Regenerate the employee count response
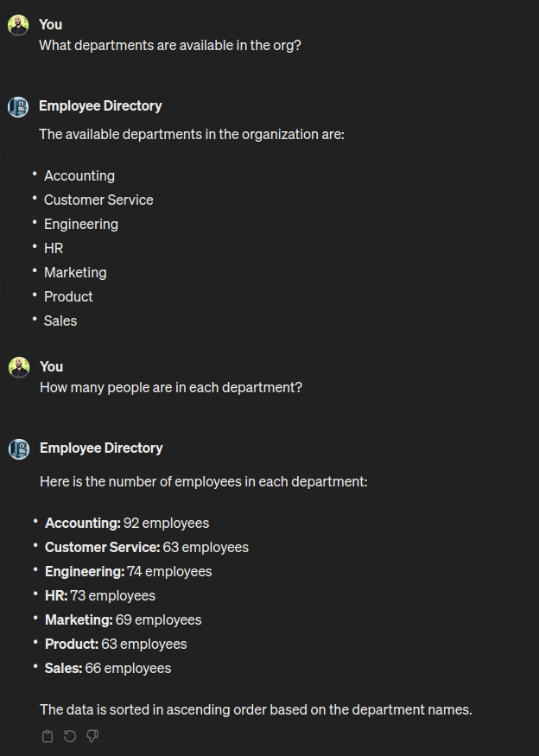 (x=70, y=736)
